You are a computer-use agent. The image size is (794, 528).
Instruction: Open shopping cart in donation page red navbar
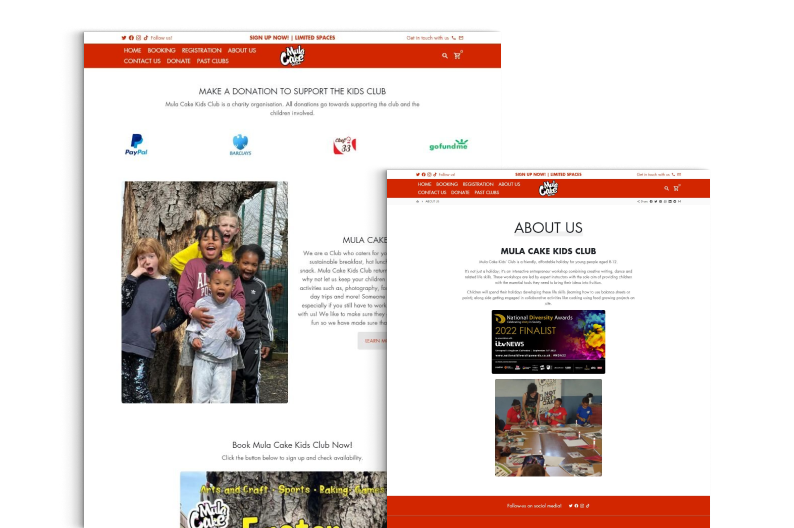(457, 55)
